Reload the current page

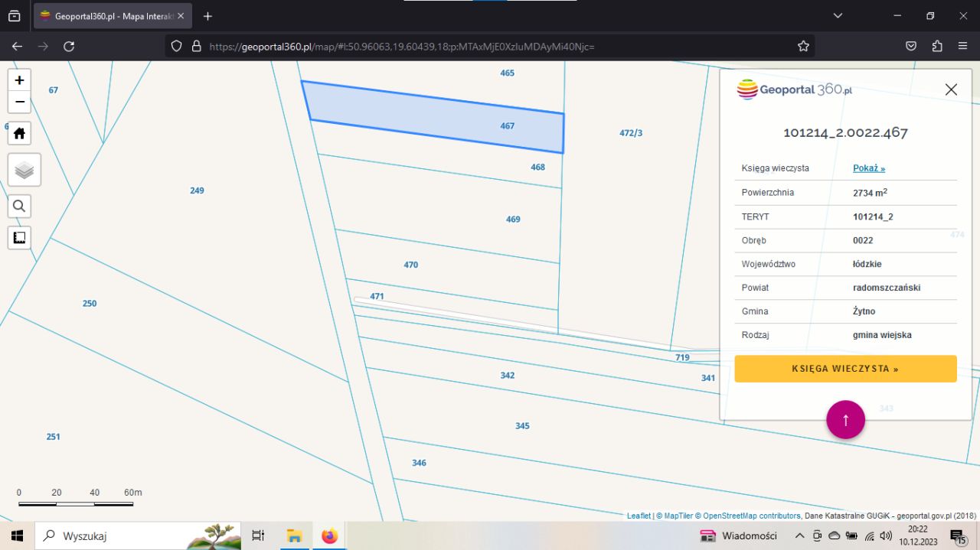[69, 46]
